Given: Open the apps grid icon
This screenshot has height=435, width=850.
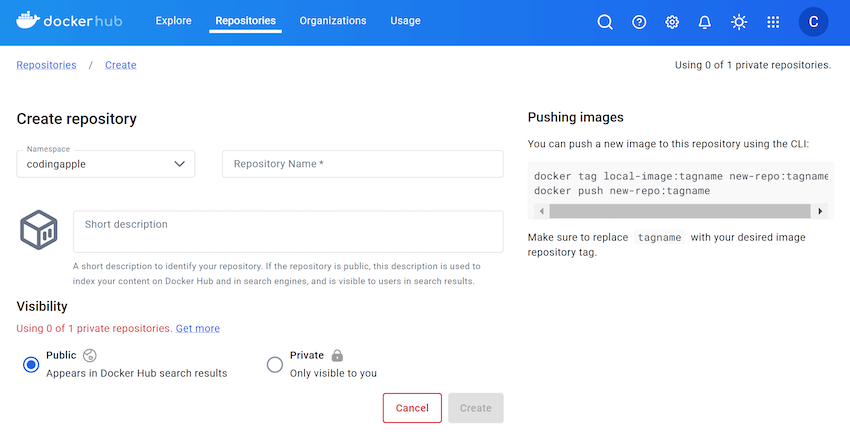Looking at the screenshot, I should tap(773, 22).
